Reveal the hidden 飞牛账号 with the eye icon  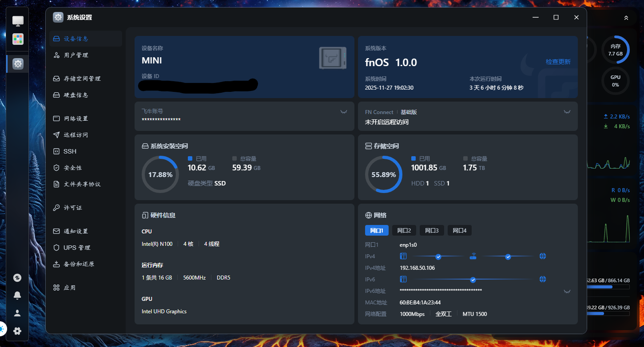pyautogui.click(x=344, y=112)
